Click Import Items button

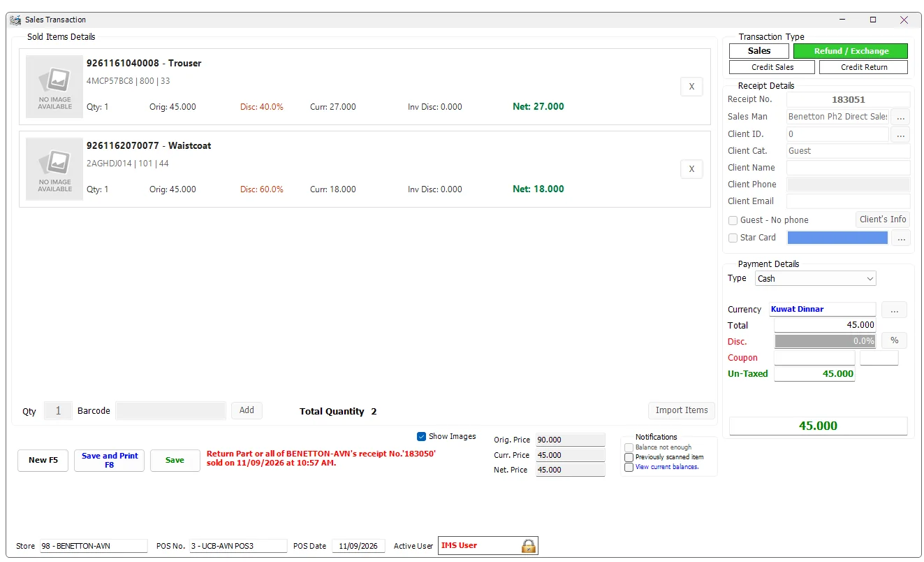(x=682, y=410)
